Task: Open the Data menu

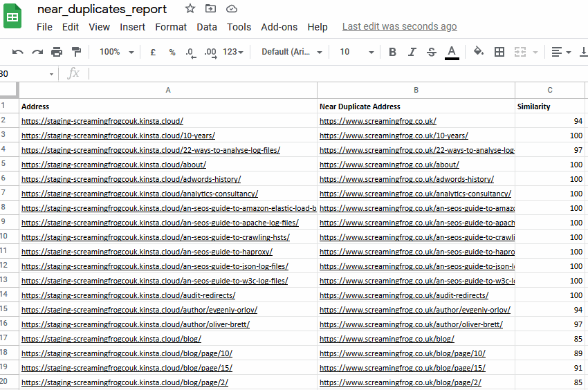Action: click(x=207, y=27)
